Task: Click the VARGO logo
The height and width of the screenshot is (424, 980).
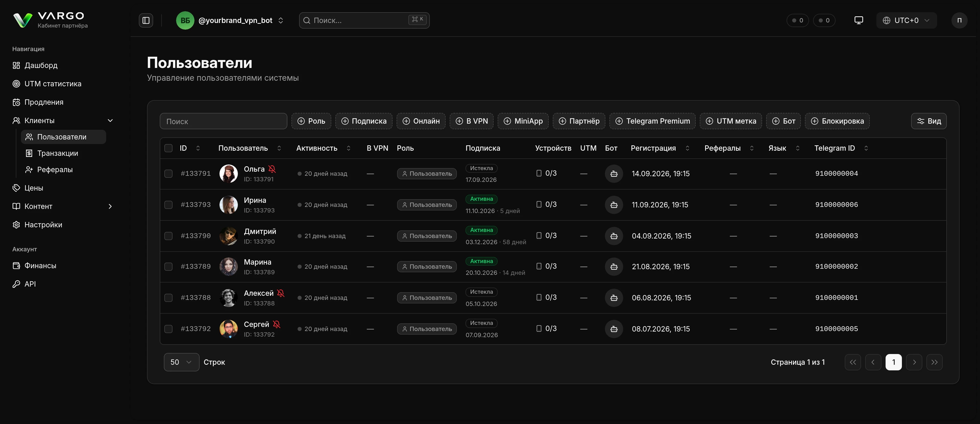Action: (x=50, y=20)
